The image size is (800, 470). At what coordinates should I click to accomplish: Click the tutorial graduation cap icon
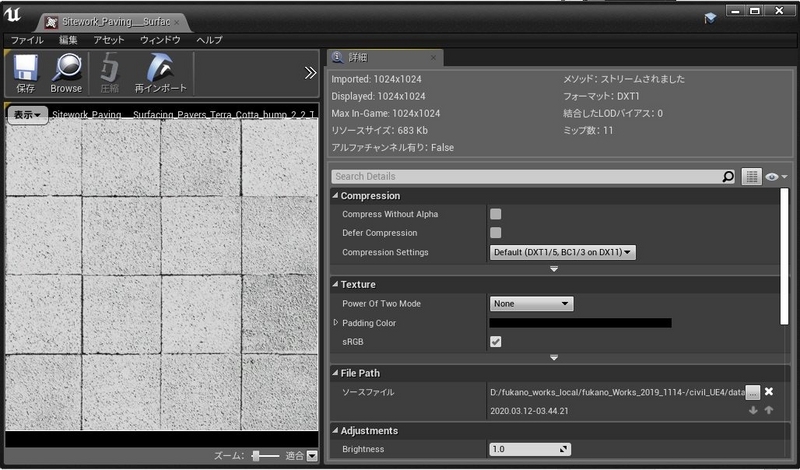(x=710, y=17)
